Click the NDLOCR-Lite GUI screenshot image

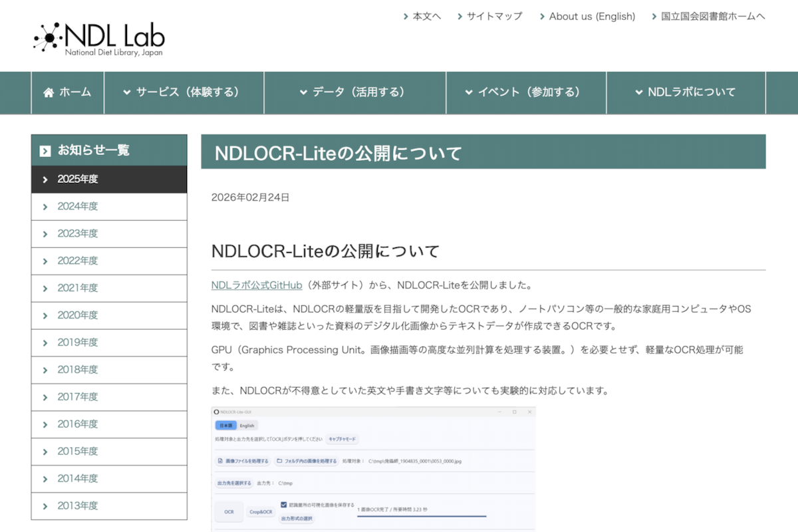click(373, 469)
